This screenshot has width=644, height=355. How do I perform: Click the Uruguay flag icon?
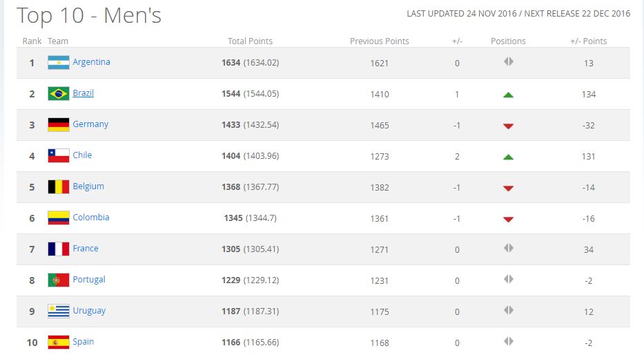coord(58,311)
